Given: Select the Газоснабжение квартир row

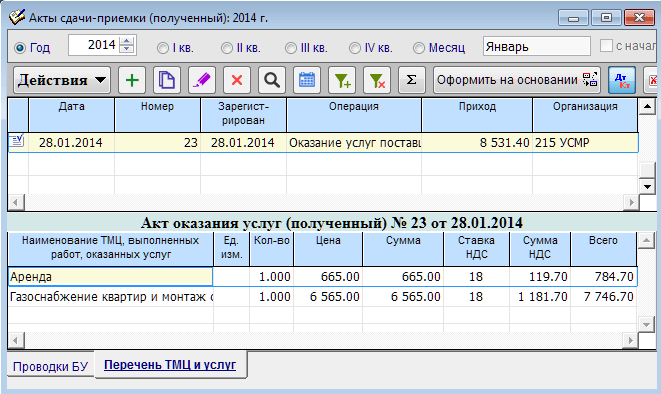Looking at the screenshot, I should click(x=322, y=297).
